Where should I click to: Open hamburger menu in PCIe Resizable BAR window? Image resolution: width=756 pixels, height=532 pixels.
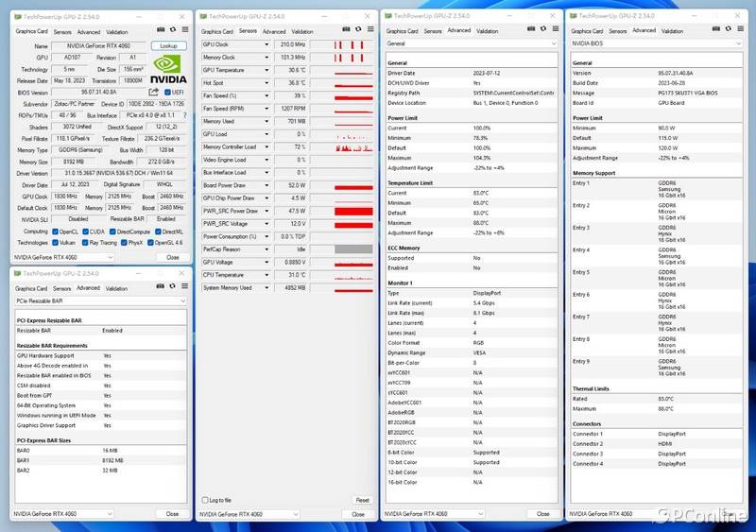coord(184,286)
